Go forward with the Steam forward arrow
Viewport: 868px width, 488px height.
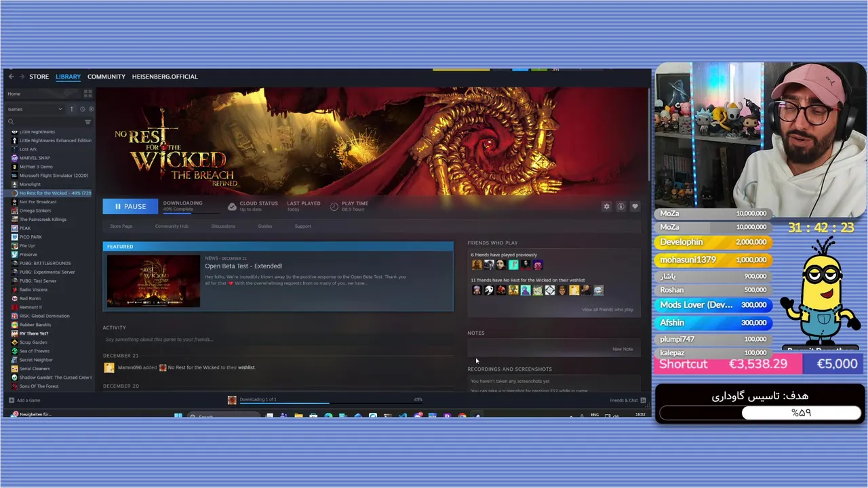point(22,77)
